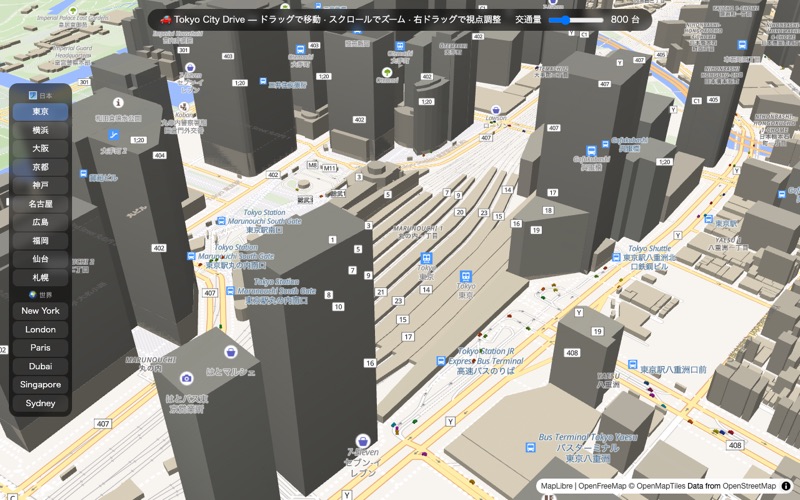Click the green tree icon at Otemori

click(387, 72)
